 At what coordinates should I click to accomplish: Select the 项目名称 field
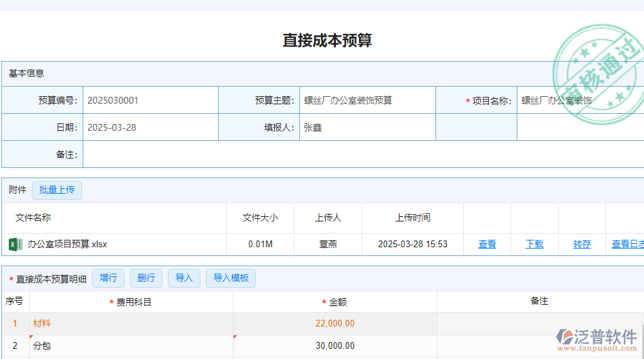pos(579,100)
